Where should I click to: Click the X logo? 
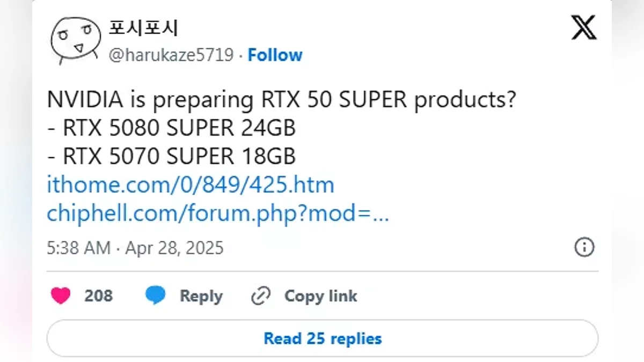[x=583, y=27]
